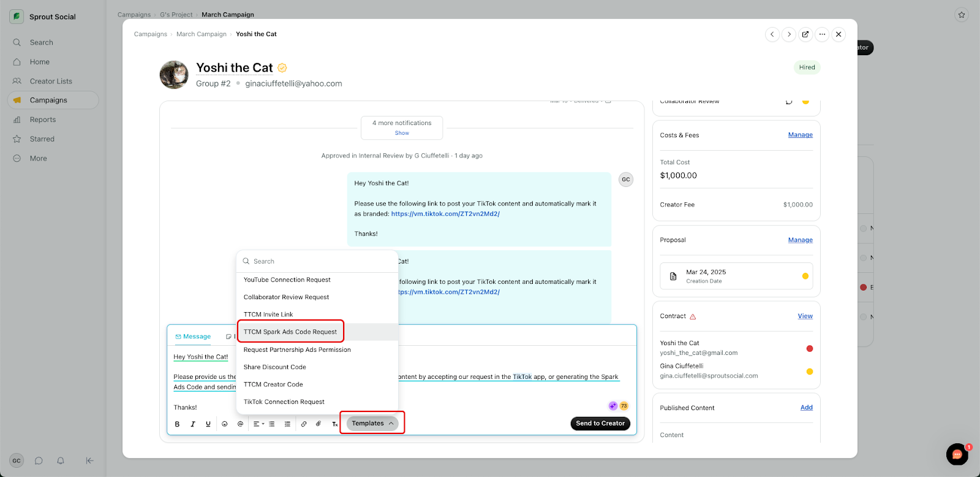
Task: Attach a file with the paperclip
Action: click(x=318, y=424)
